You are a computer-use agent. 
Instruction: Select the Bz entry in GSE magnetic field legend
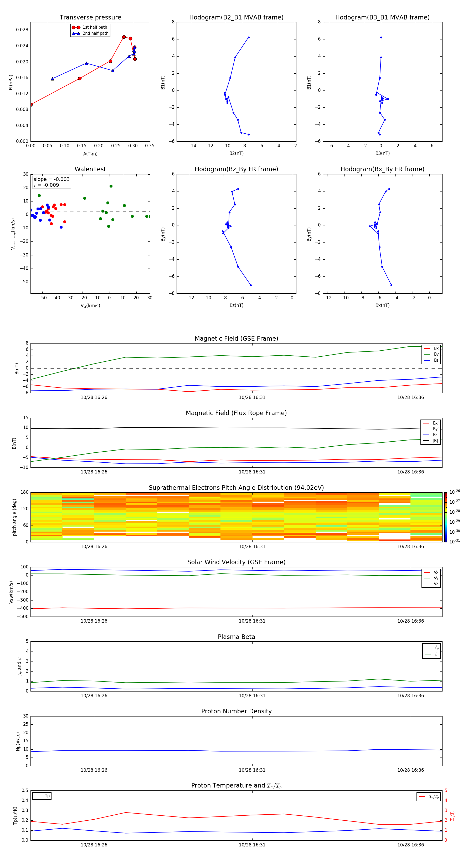(431, 360)
